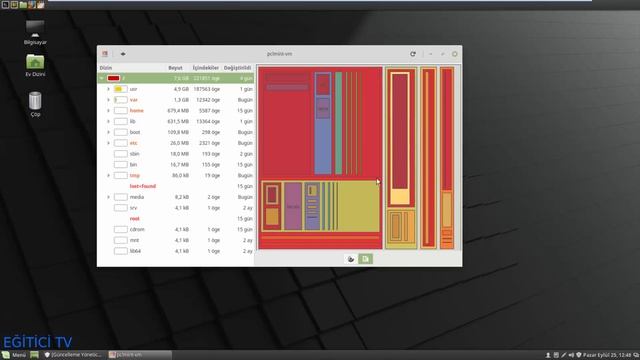Open the Ev Dizini home folder icon
640x360 pixels.
pos(35,65)
